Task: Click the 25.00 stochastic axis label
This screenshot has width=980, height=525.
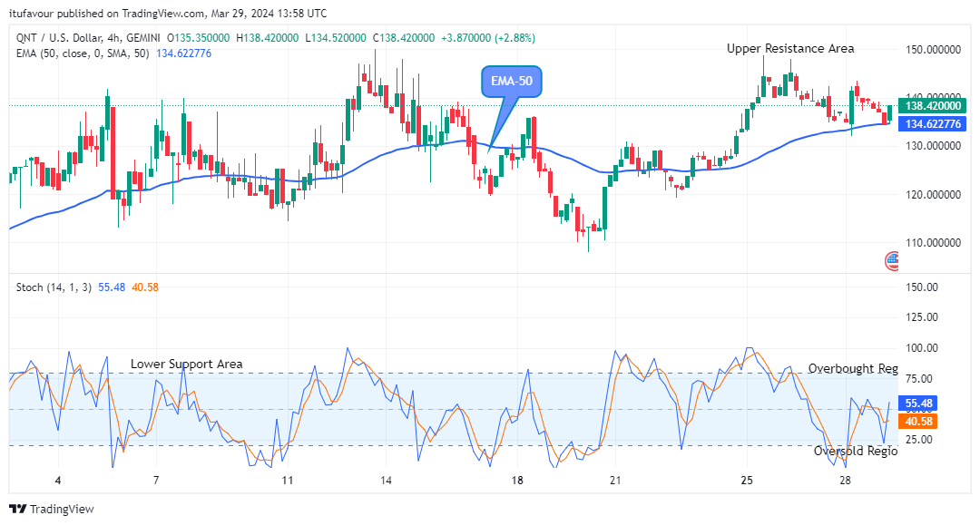Action: [918, 440]
